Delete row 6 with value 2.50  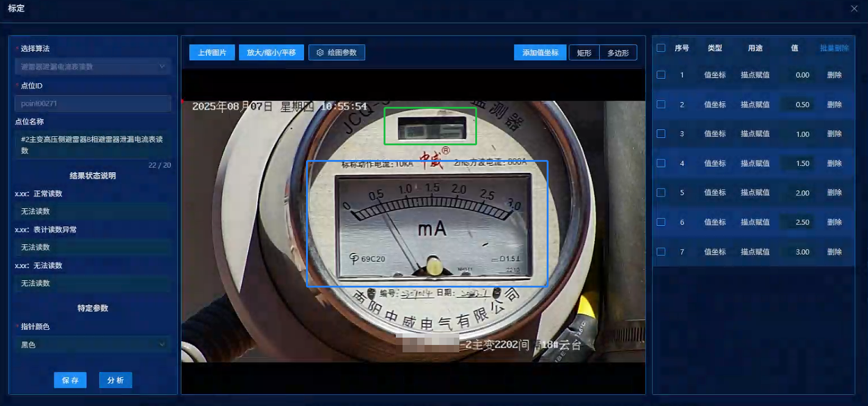(x=834, y=222)
